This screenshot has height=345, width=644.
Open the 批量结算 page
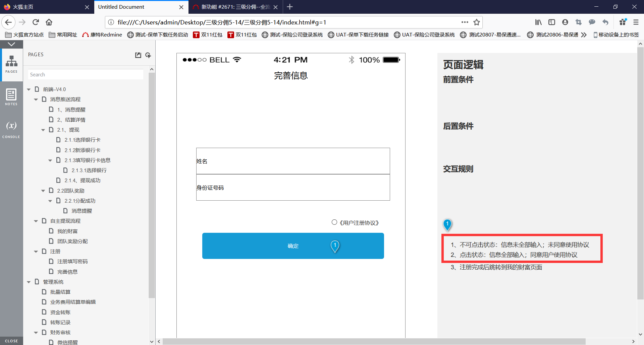point(60,292)
